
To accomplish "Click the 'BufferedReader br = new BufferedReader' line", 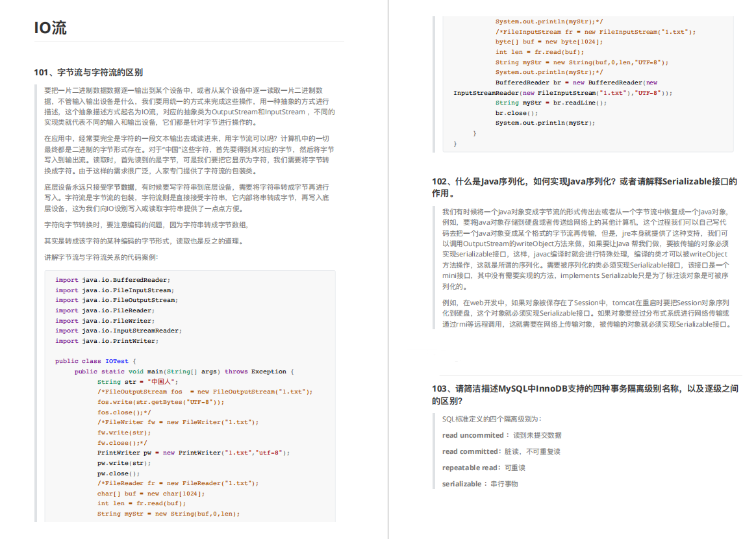I will pos(576,82).
